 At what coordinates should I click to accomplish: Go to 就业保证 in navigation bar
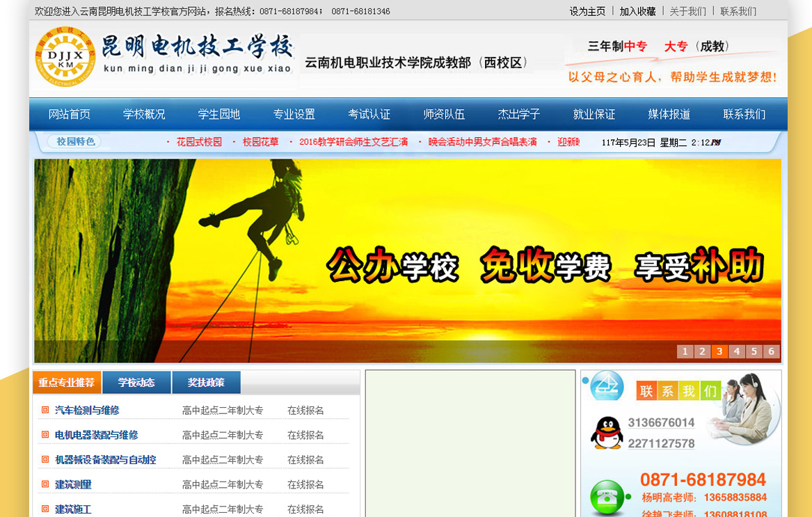(x=594, y=114)
